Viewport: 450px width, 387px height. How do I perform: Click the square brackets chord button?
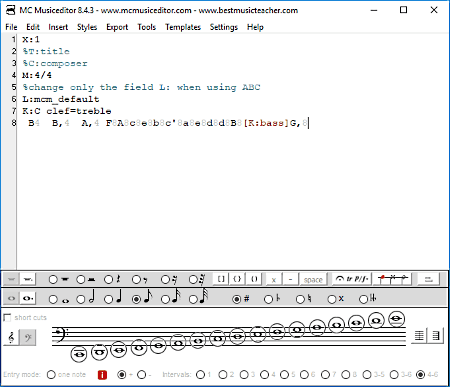(221, 279)
